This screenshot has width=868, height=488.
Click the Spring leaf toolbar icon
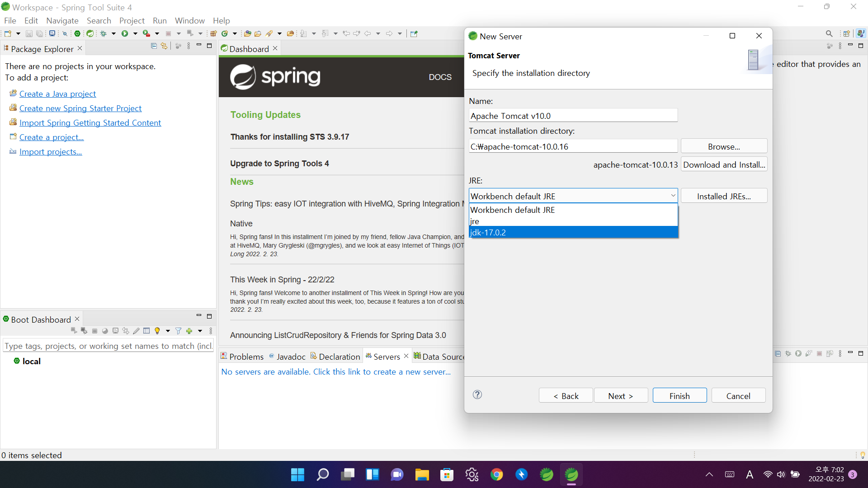[90, 33]
